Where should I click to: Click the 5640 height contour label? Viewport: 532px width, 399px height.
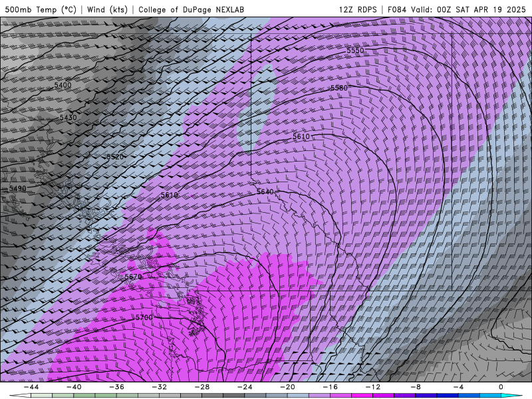tap(265, 192)
